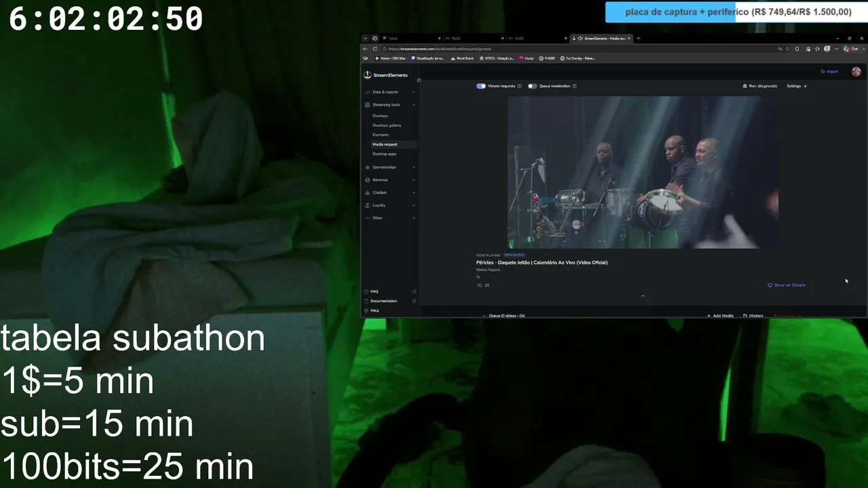This screenshot has width=868, height=488.
Task: Open the browser Chat copilot button
Action: point(851,49)
